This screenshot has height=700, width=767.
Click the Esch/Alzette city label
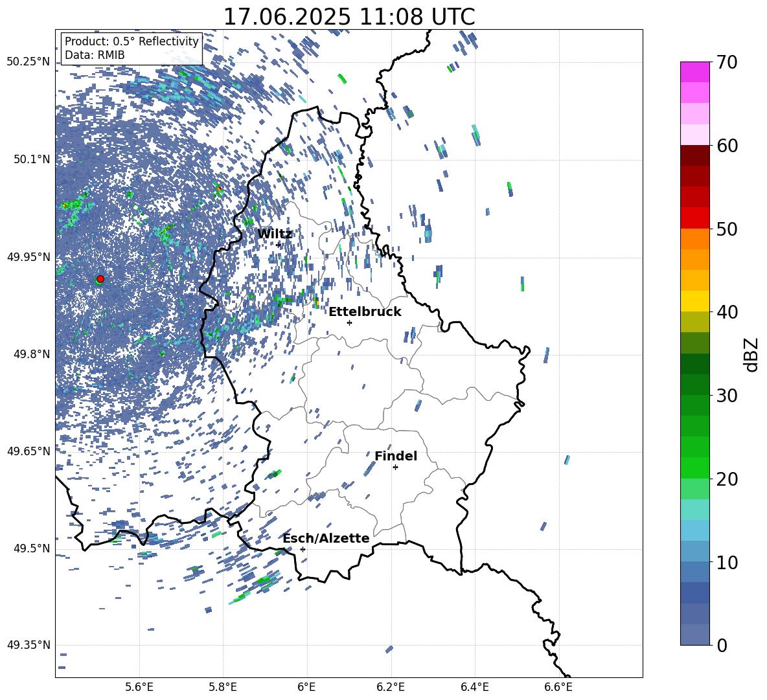(326, 538)
